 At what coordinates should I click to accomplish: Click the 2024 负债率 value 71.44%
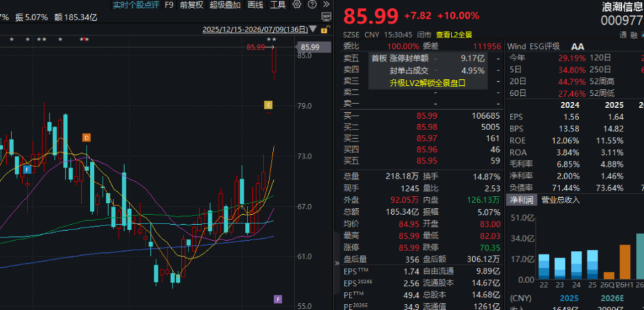[x=566, y=188]
